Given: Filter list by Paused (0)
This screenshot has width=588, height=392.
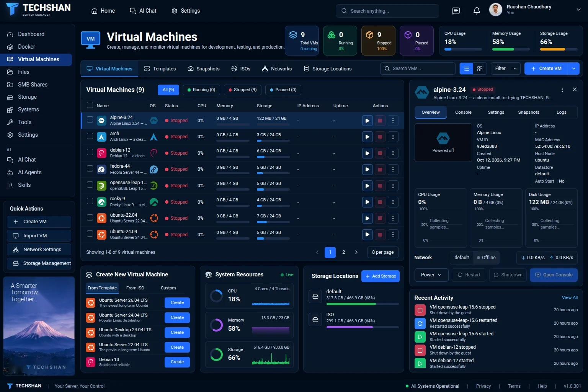Looking at the screenshot, I should (x=283, y=90).
